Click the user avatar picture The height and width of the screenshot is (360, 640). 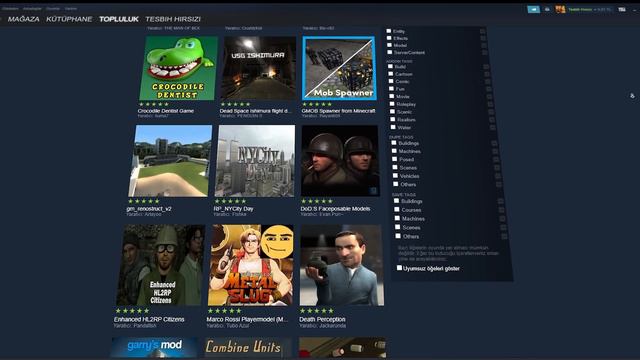click(x=560, y=9)
